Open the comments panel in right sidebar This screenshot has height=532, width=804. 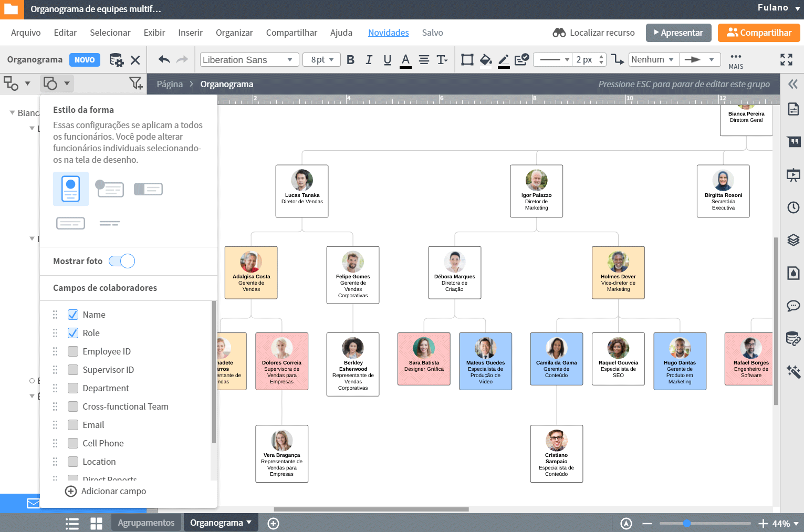coord(793,306)
